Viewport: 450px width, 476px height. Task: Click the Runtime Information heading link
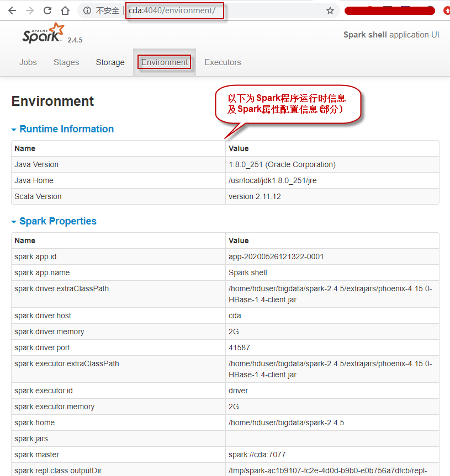pyautogui.click(x=66, y=129)
